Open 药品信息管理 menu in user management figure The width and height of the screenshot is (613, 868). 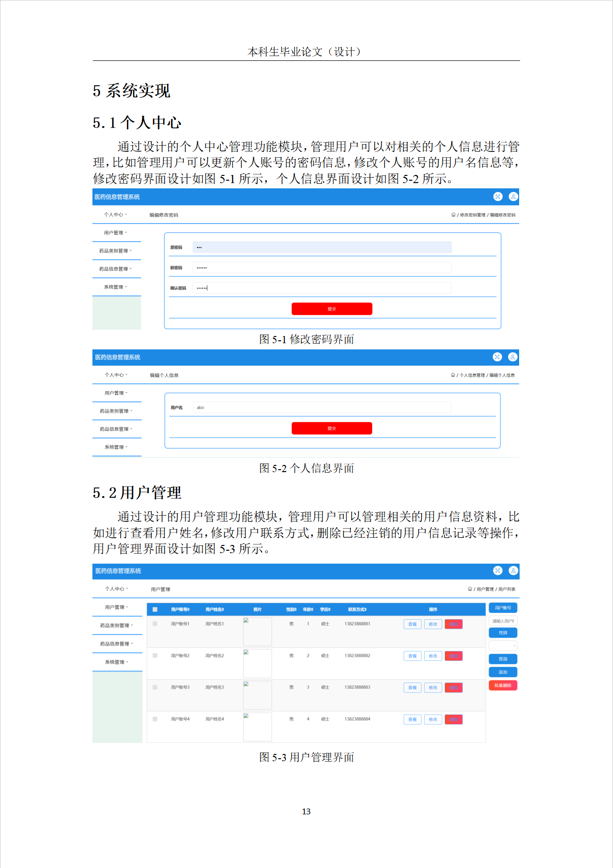tap(117, 644)
